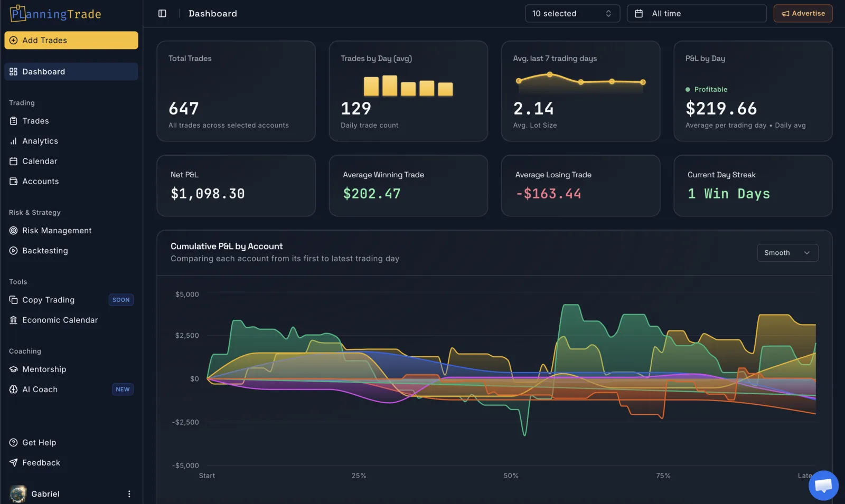Screen dimensions: 845x504
Task: Click the Trades clipboard icon
Action: coord(14,121)
